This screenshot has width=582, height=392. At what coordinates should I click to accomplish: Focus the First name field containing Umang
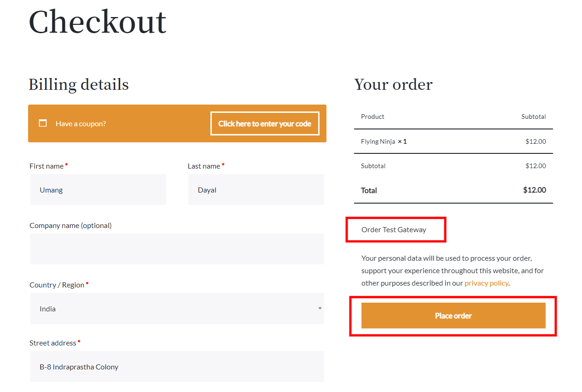coord(98,190)
